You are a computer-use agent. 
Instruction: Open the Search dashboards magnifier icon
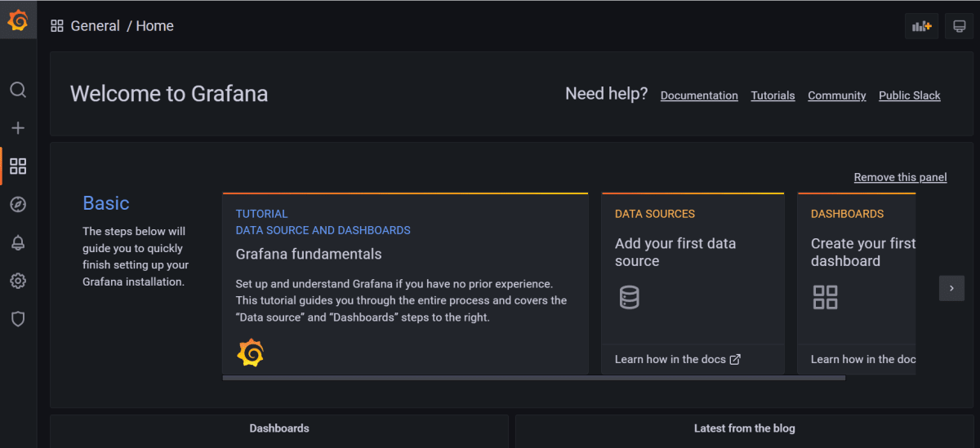[18, 90]
